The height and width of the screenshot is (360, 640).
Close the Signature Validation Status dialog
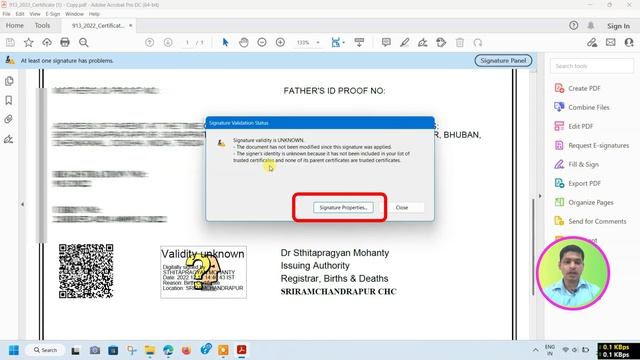click(402, 207)
